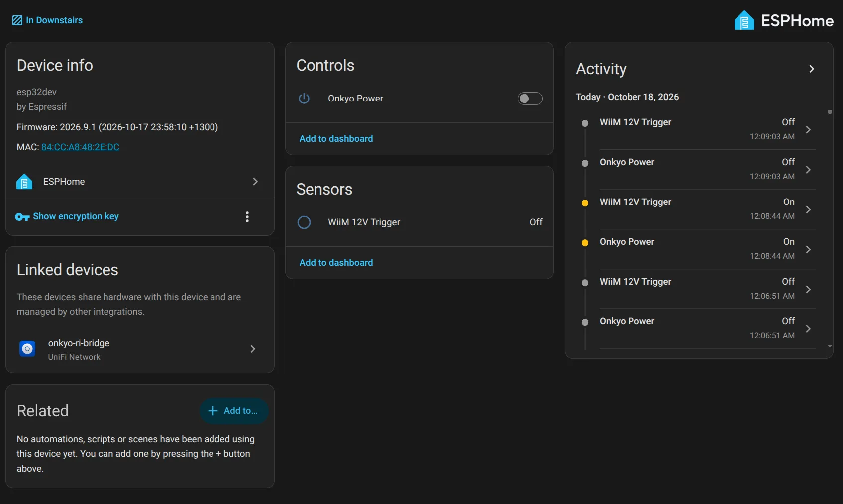Click Show encryption key
This screenshot has width=843, height=504.
pyautogui.click(x=76, y=216)
